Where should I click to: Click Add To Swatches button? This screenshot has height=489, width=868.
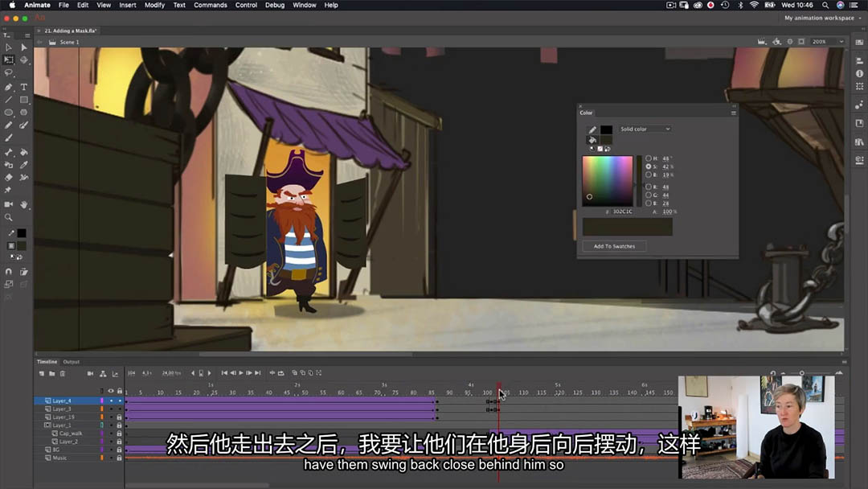pos(615,246)
